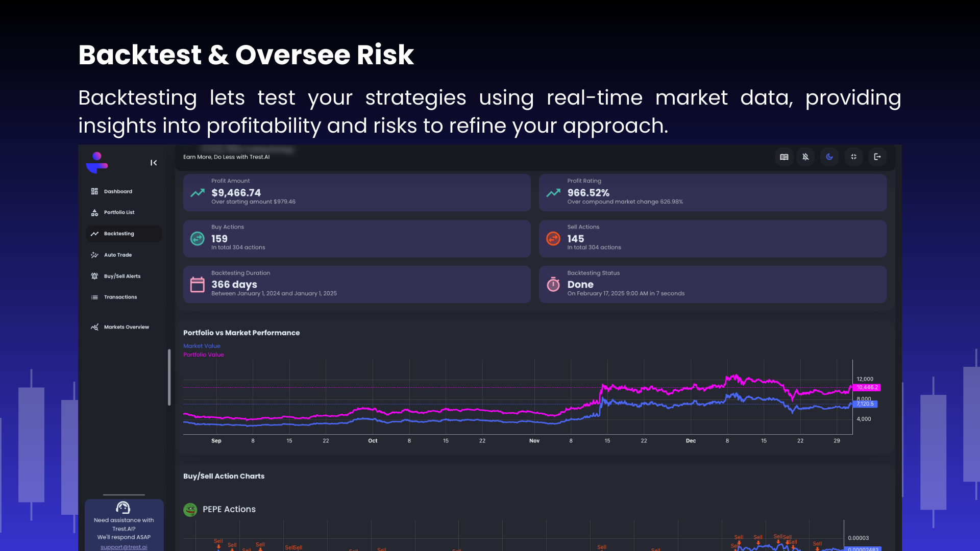
Task: Collapse the sidebar with arrow icon
Action: [154, 163]
